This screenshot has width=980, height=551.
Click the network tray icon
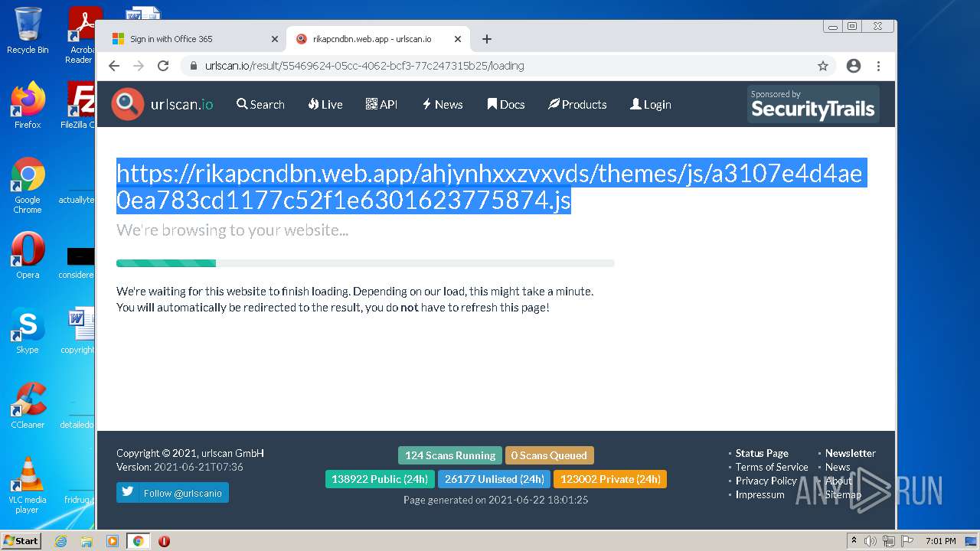coord(888,541)
